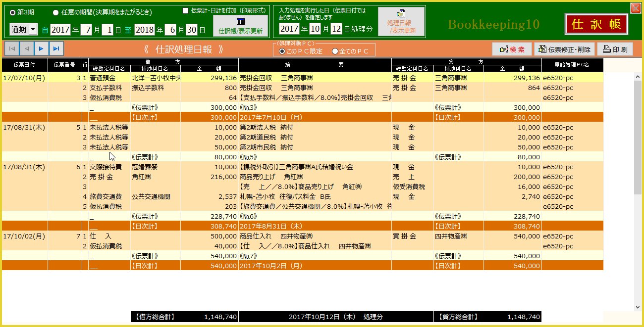Click the next record arrow button
This screenshot has width=644, height=327.
41,48
